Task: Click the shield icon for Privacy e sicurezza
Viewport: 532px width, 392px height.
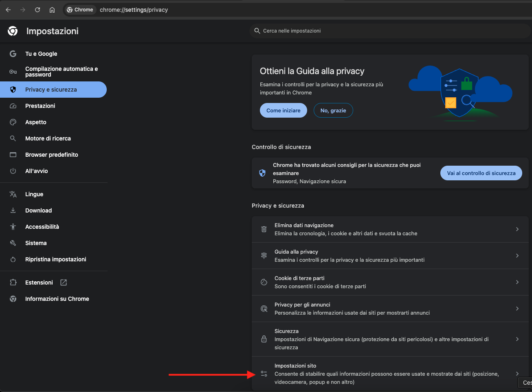Action: click(x=13, y=90)
